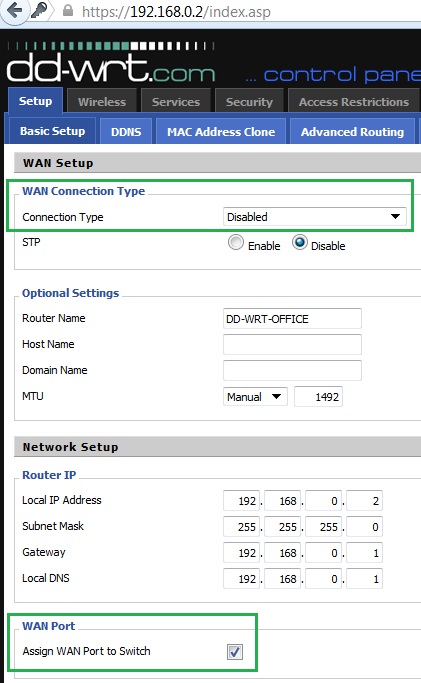Click the dd-wrt.com logo

point(111,63)
